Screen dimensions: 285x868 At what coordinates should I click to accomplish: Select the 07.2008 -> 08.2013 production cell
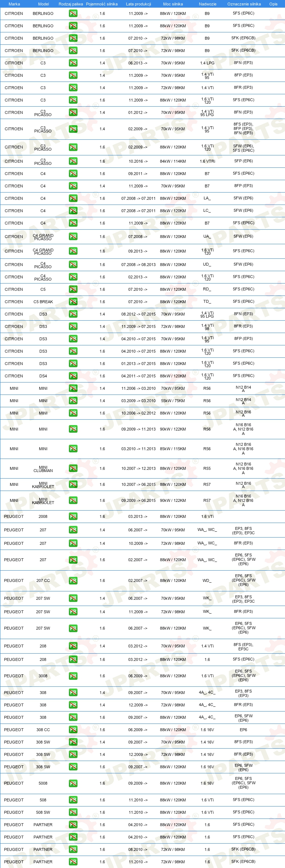tap(138, 265)
